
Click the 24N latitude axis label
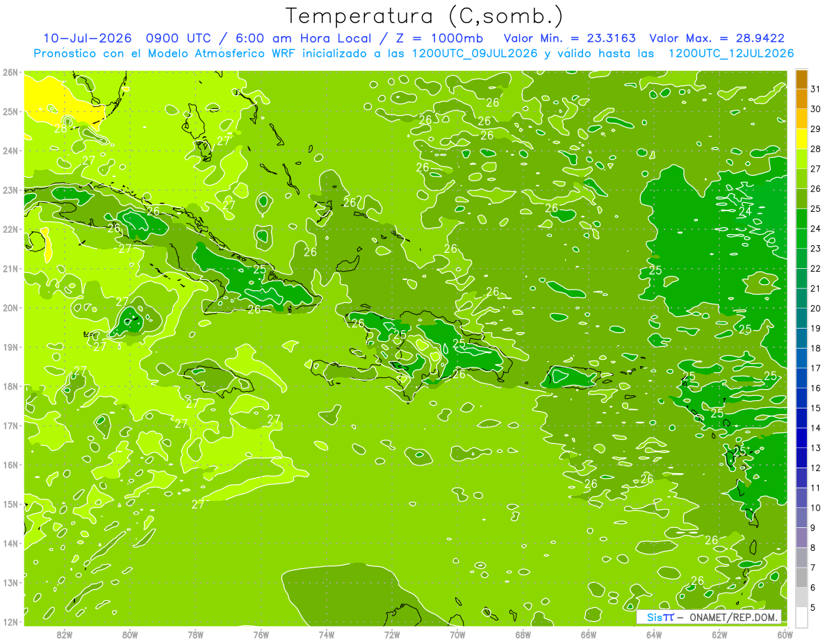[10, 151]
